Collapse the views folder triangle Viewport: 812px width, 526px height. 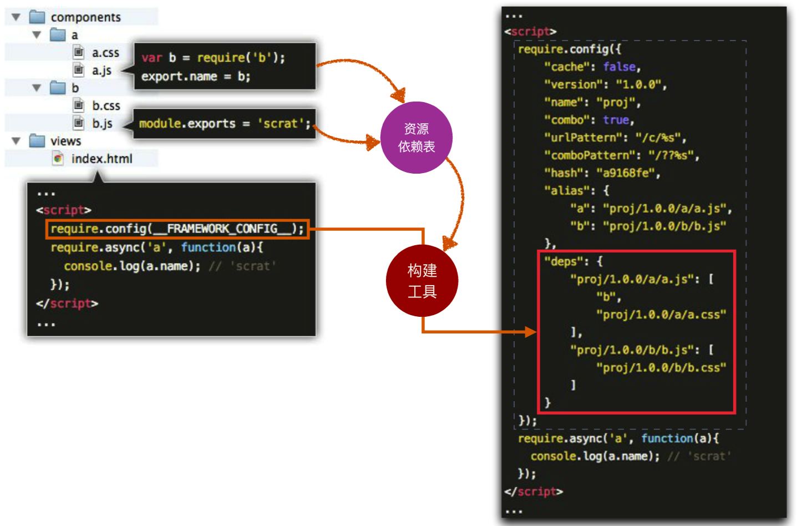click(x=16, y=141)
